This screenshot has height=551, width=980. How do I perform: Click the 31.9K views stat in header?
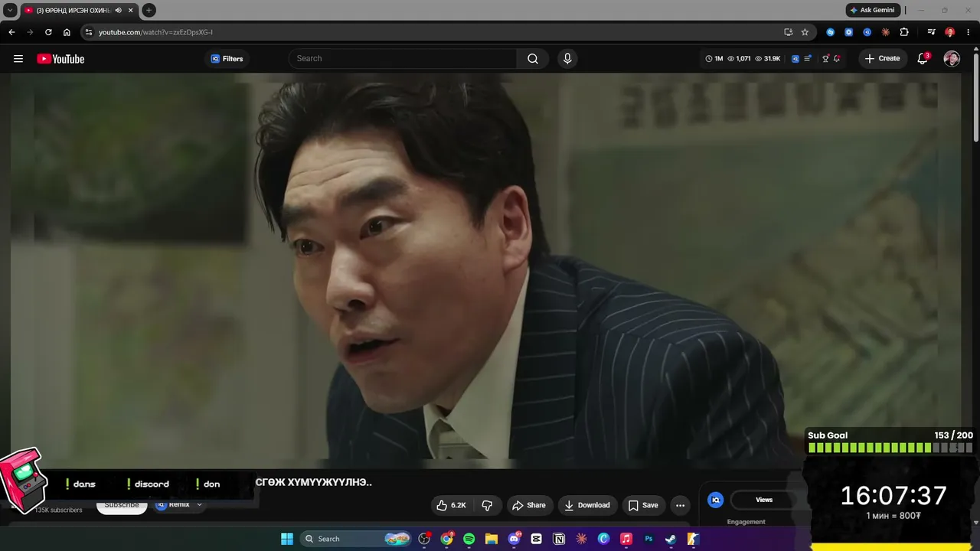click(768, 59)
